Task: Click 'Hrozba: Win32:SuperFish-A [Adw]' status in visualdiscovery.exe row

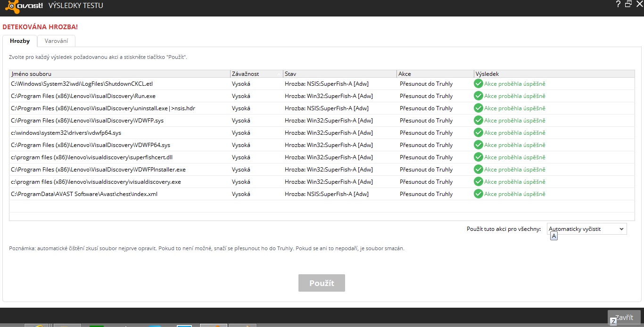Action: tap(329, 182)
